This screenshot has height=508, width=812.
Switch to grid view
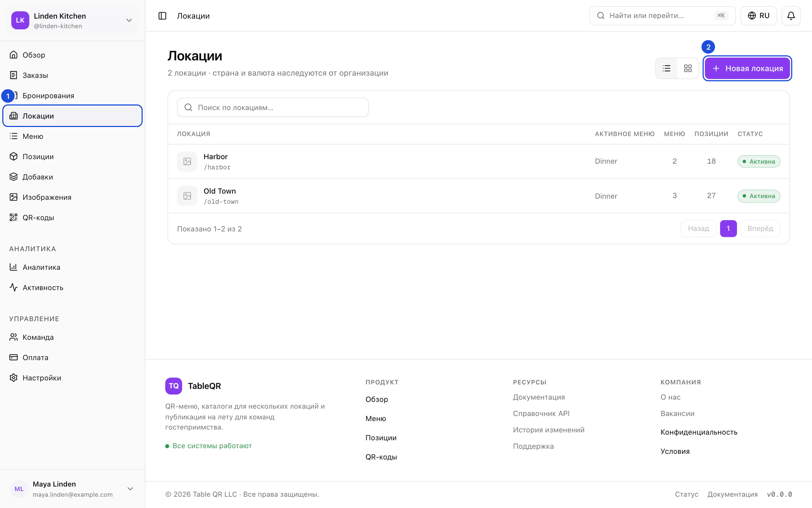[x=688, y=69]
